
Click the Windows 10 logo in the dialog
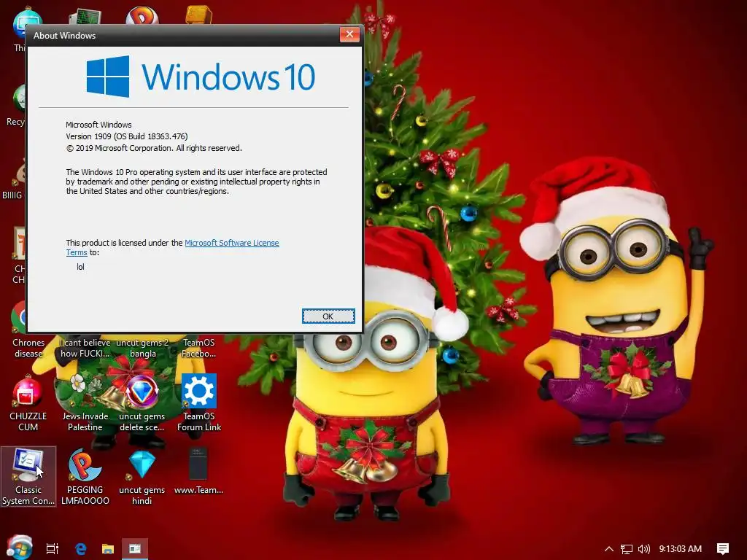[x=201, y=77]
